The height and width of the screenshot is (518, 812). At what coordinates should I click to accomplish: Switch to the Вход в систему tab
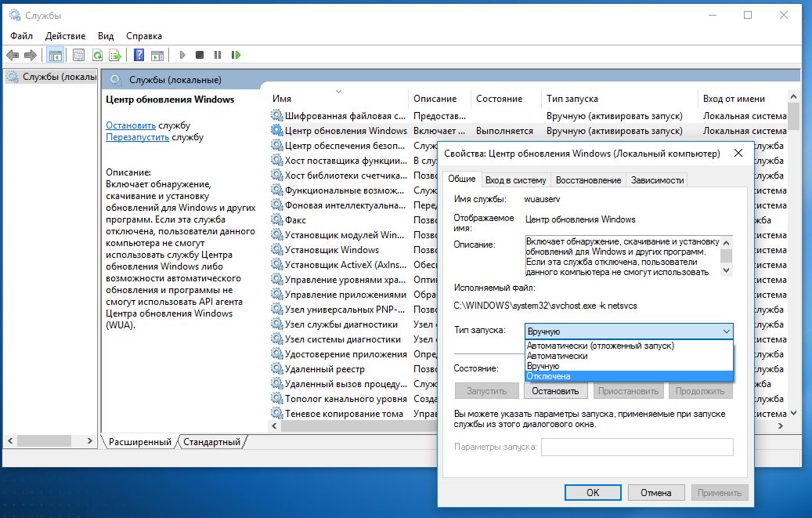(515, 180)
